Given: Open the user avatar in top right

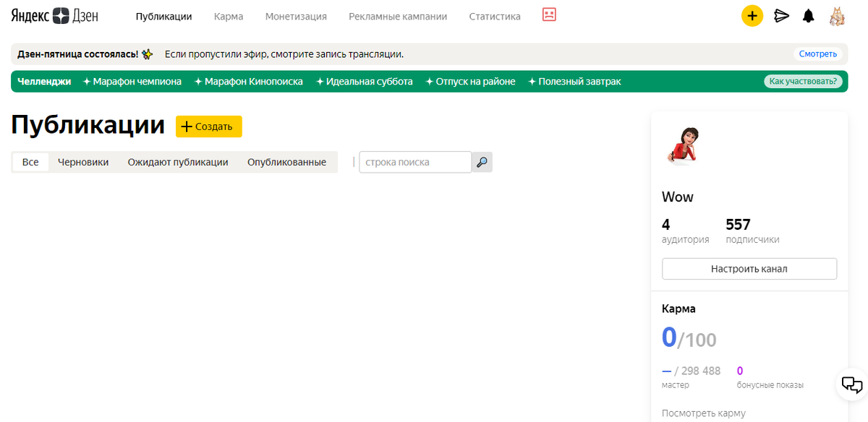Looking at the screenshot, I should [x=837, y=16].
